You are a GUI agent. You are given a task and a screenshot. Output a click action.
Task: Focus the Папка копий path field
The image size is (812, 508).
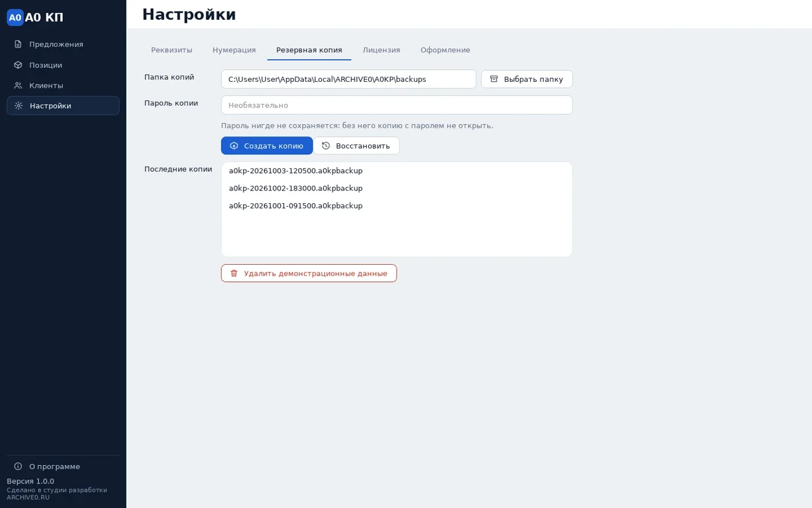point(349,79)
